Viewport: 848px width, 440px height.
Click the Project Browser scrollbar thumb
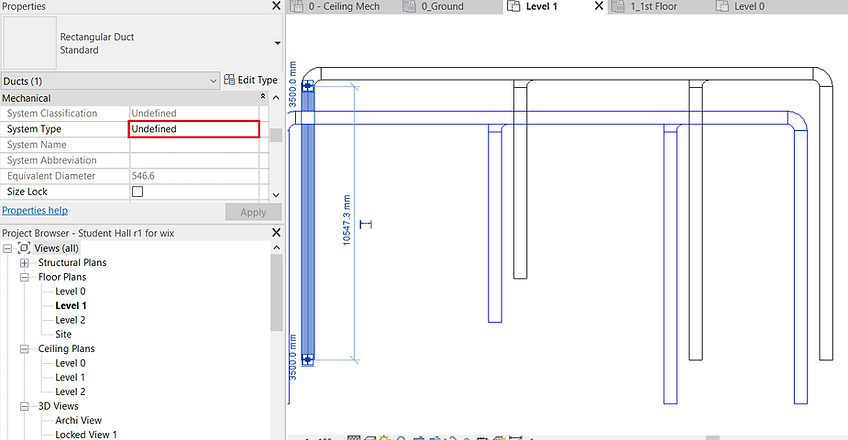(x=276, y=292)
